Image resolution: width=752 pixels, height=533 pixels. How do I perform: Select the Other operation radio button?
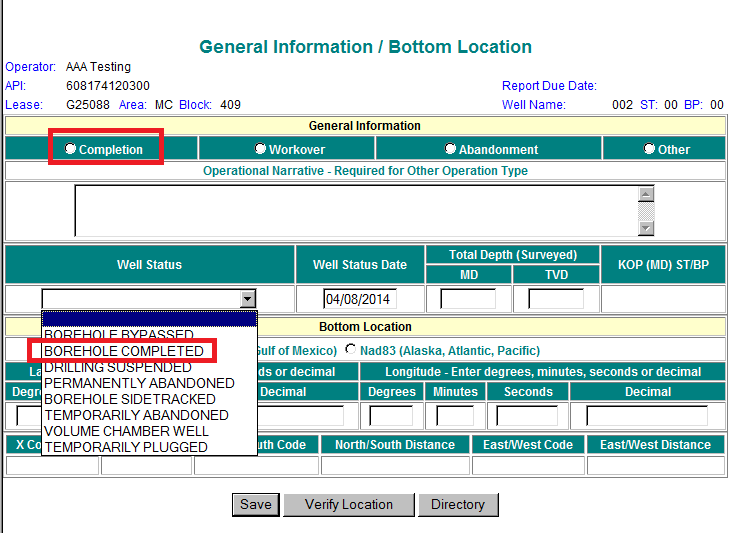point(650,149)
